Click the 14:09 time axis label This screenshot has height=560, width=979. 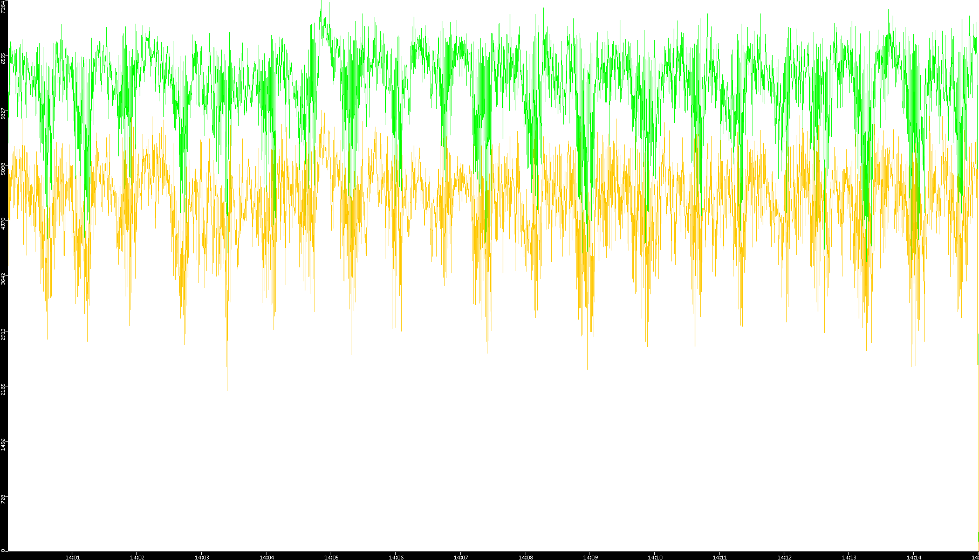[x=590, y=557]
